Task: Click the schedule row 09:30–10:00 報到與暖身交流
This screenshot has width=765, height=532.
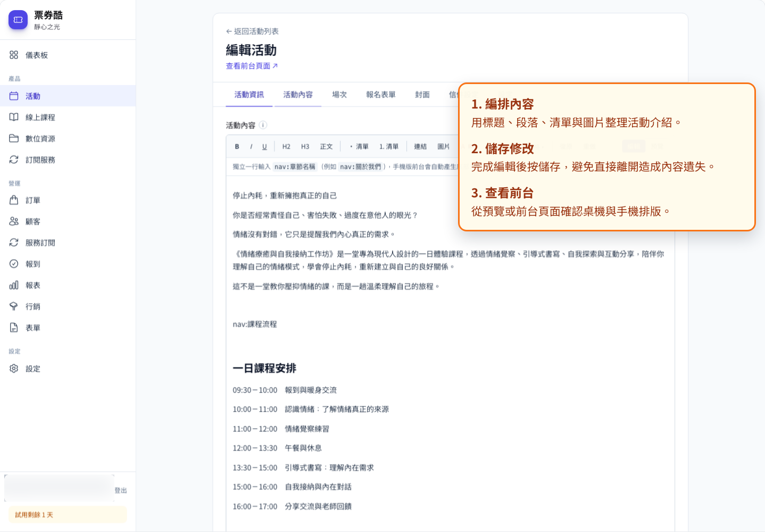Action: (x=285, y=390)
